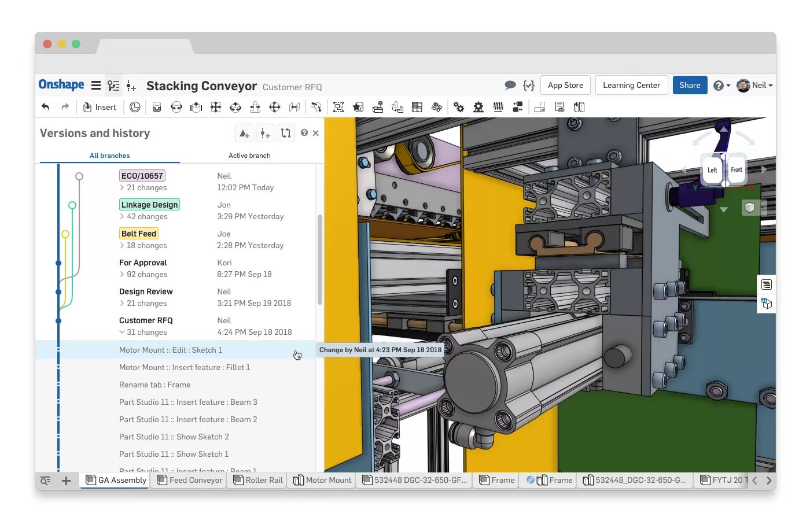Select Motor Mount Insert feature Fillet 1

pos(176,367)
